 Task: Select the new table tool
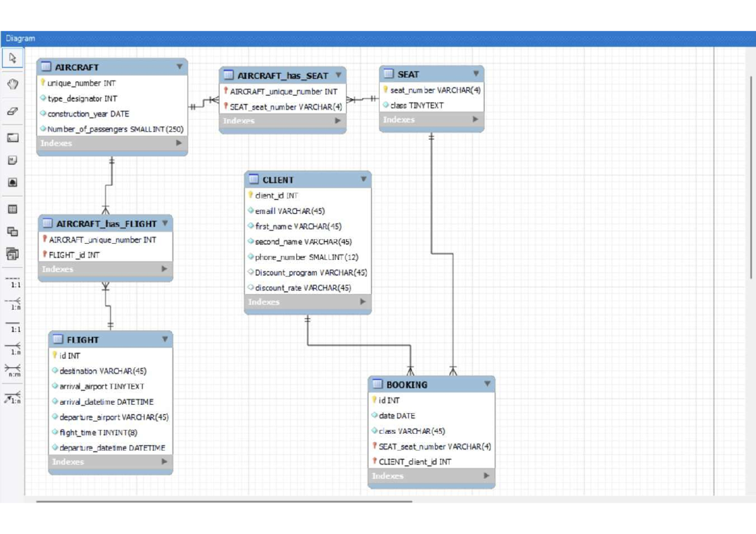pyautogui.click(x=12, y=209)
